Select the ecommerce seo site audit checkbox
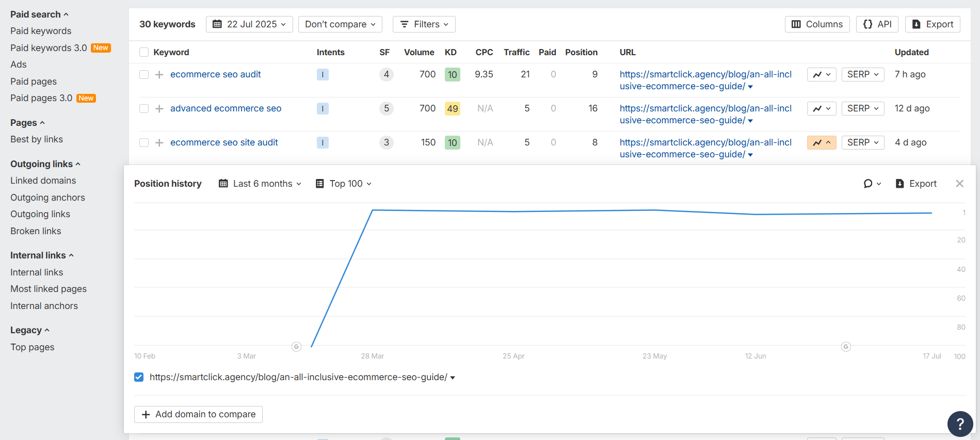Image resolution: width=980 pixels, height=440 pixels. (144, 143)
